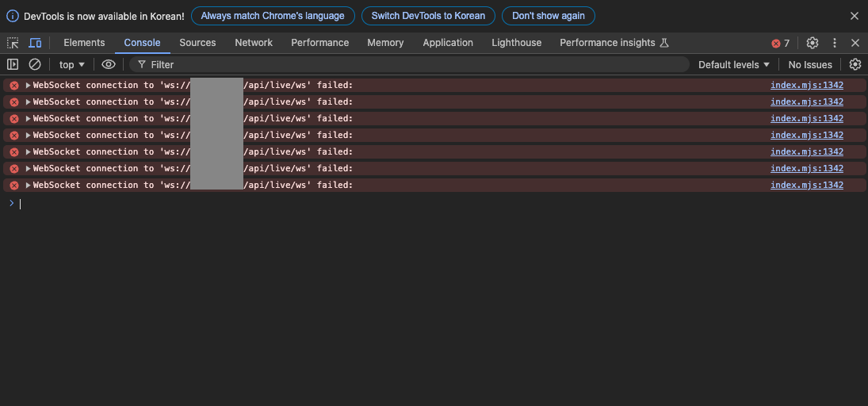
Task: Focus the console Filter input field
Action: (x=410, y=65)
